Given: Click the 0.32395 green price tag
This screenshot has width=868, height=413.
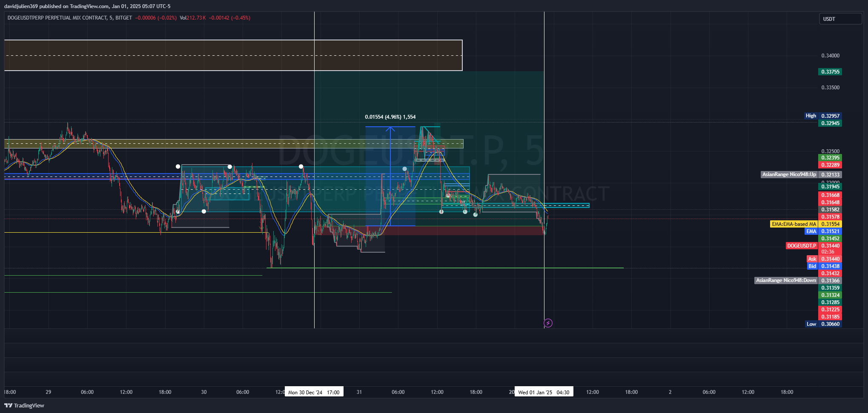Looking at the screenshot, I should point(830,158).
